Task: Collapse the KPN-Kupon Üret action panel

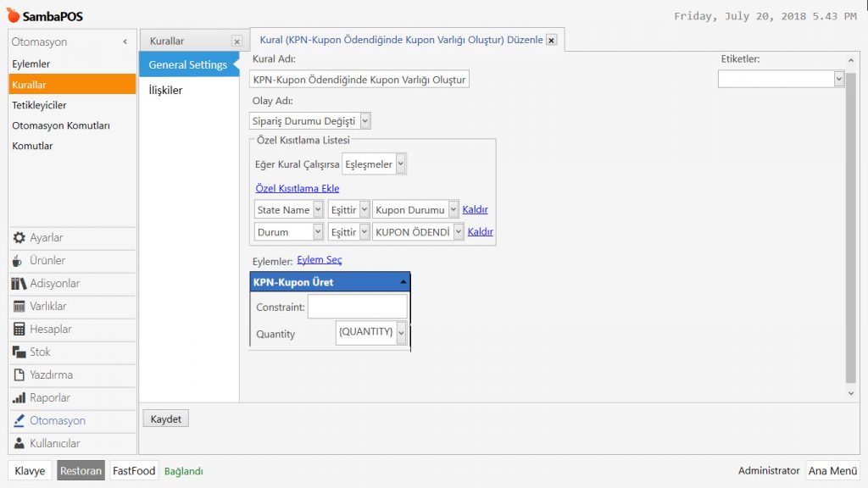Action: pos(403,282)
